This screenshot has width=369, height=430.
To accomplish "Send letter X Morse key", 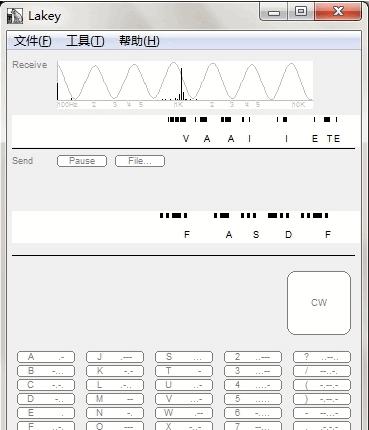I will 184,426.
